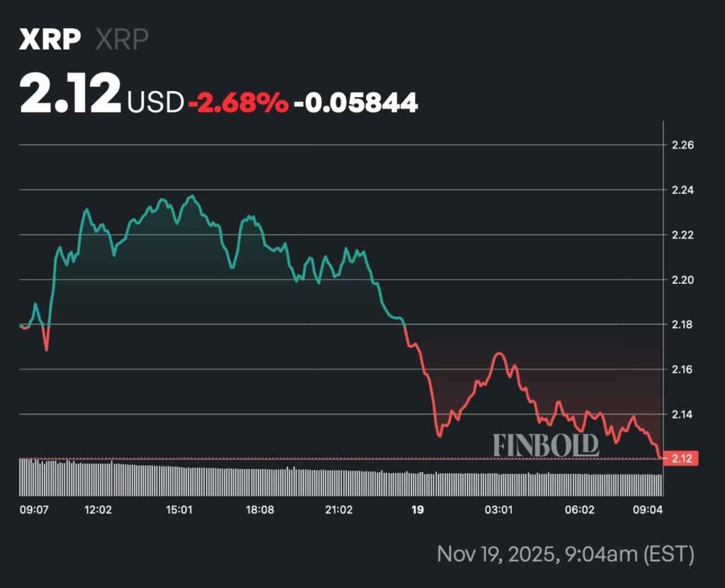This screenshot has width=725, height=588.
Task: Click the 2.24 y-axis price label
Action: pos(683,190)
